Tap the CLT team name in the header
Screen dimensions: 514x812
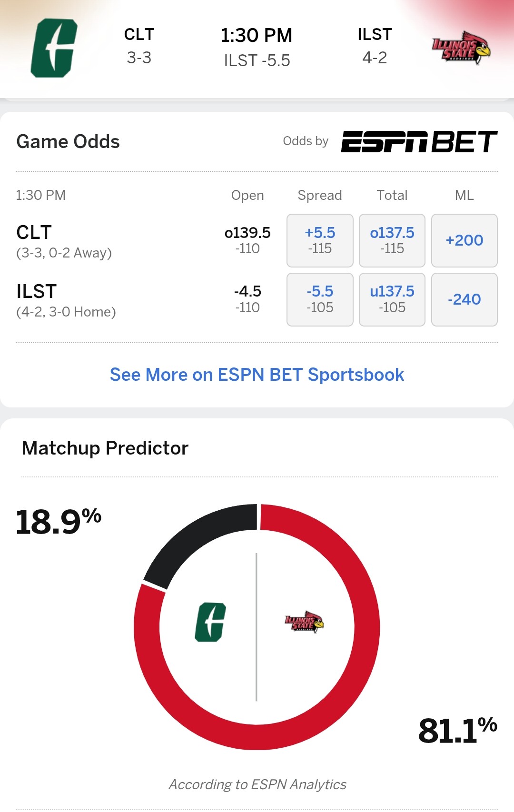coord(139,35)
